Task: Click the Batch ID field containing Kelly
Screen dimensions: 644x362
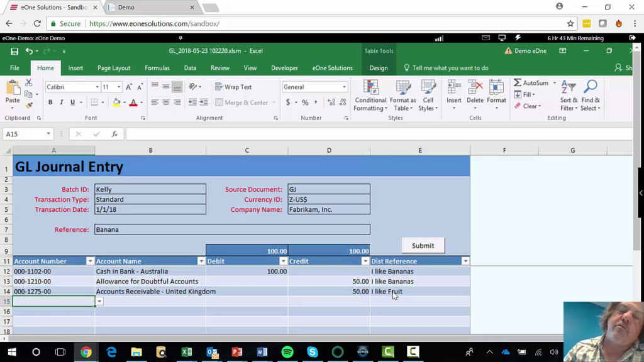Action: tap(150, 189)
